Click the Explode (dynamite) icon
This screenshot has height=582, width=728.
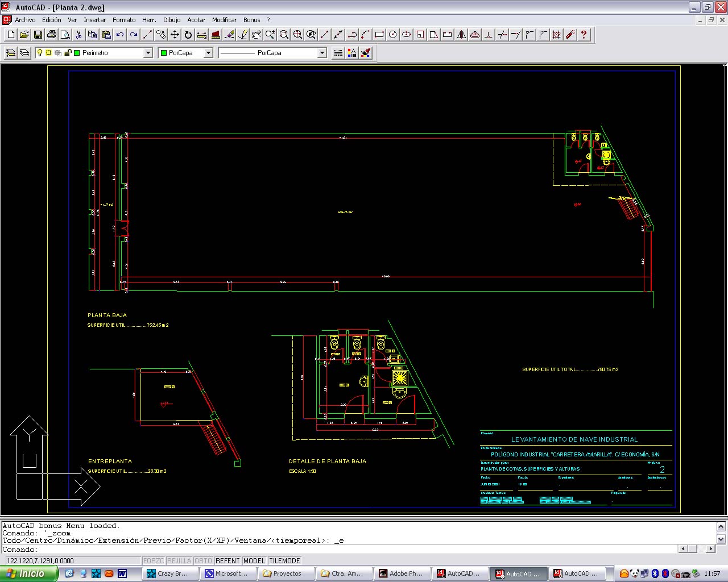point(570,35)
